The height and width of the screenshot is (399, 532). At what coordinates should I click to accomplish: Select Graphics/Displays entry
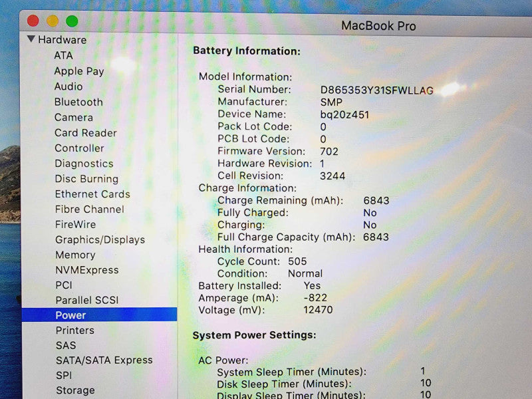(x=100, y=240)
